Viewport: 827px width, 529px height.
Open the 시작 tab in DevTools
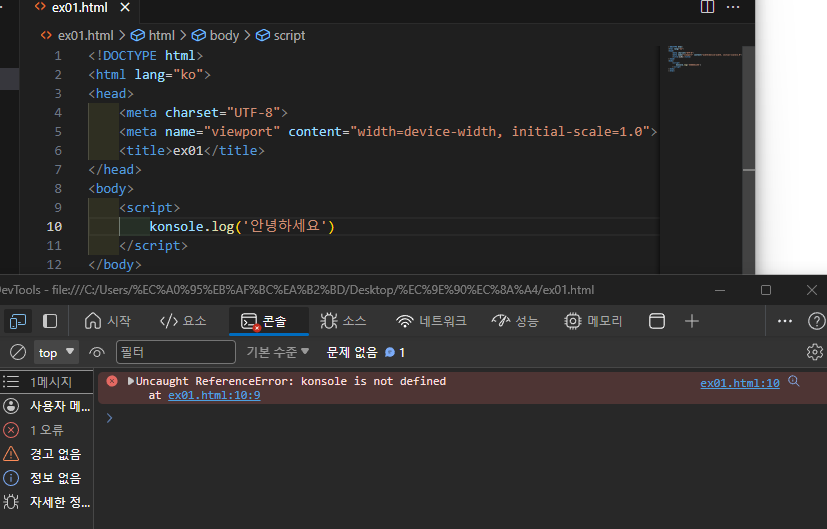click(108, 321)
